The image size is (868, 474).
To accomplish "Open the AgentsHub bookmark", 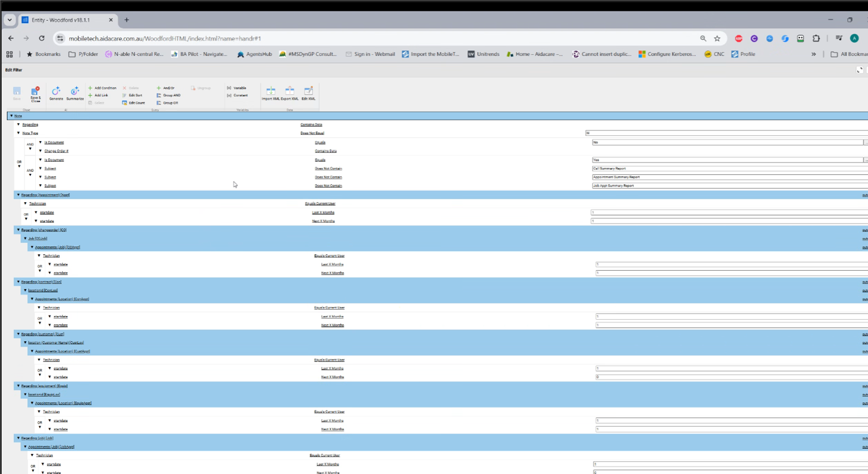I will (254, 54).
